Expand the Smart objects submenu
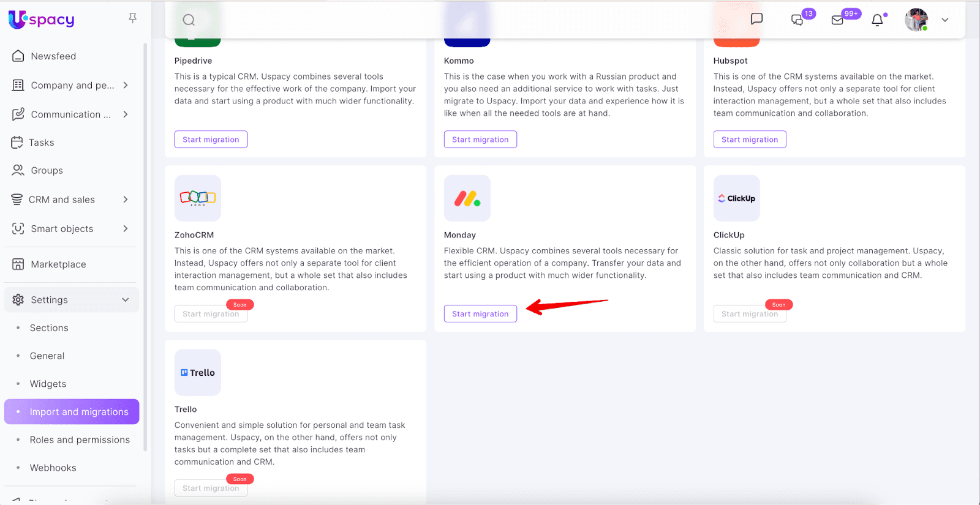980x505 pixels. 126,229
